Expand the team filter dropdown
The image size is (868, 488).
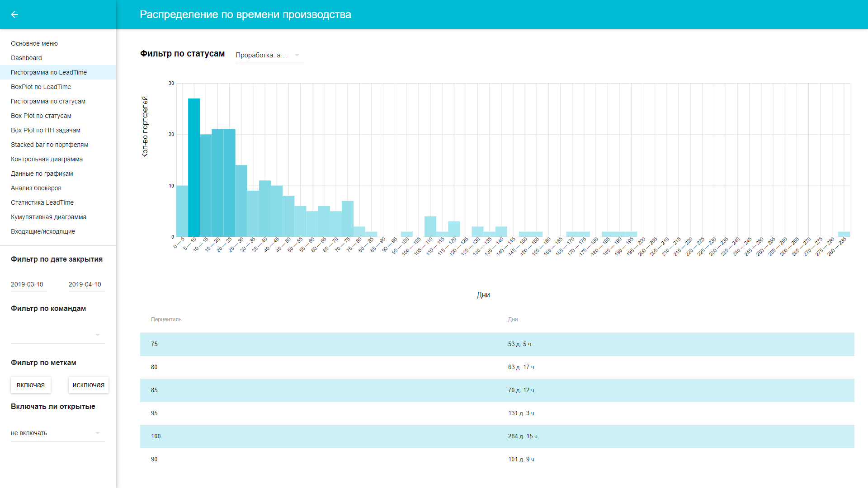[x=98, y=335]
